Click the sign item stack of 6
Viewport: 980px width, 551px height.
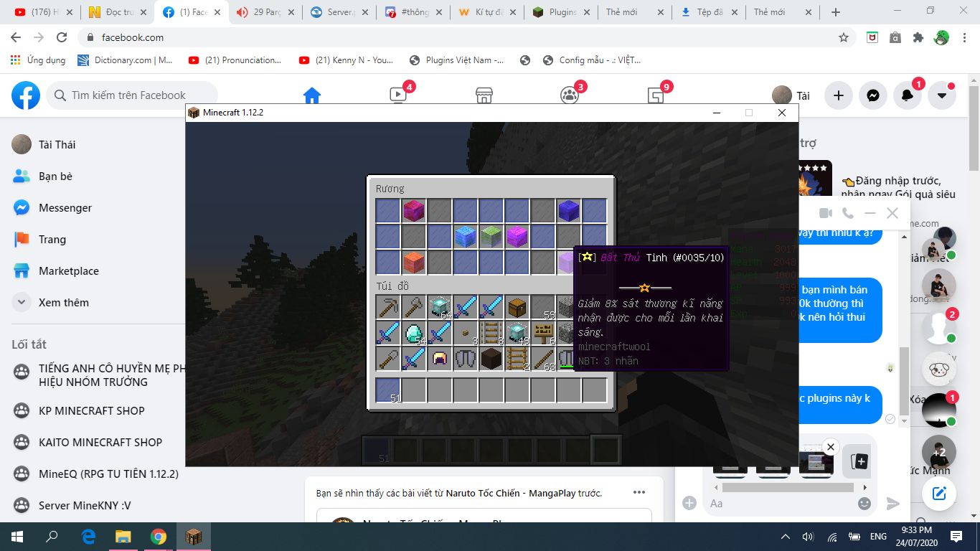543,333
